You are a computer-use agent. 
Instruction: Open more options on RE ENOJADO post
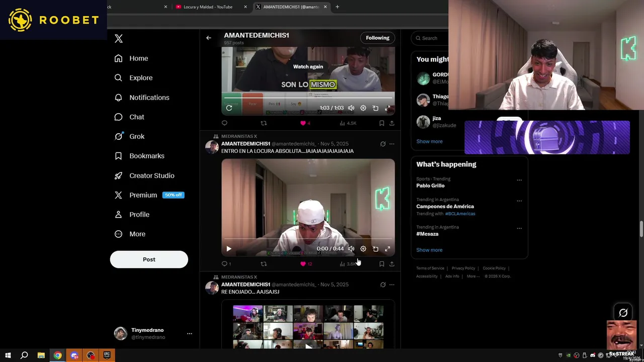click(392, 285)
